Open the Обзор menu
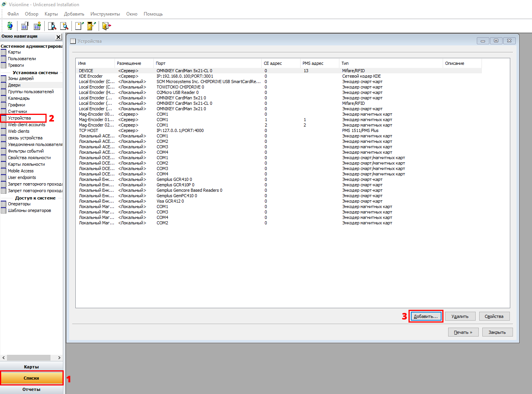 tap(31, 14)
